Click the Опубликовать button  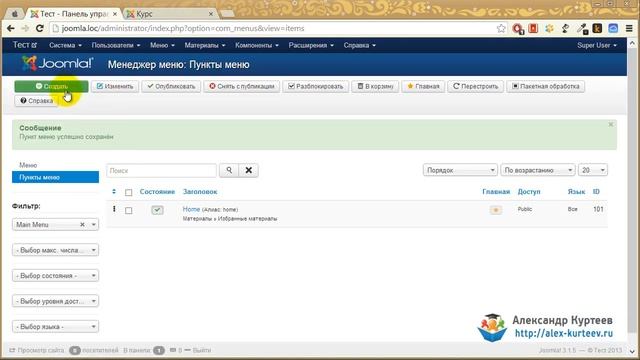[x=171, y=86]
